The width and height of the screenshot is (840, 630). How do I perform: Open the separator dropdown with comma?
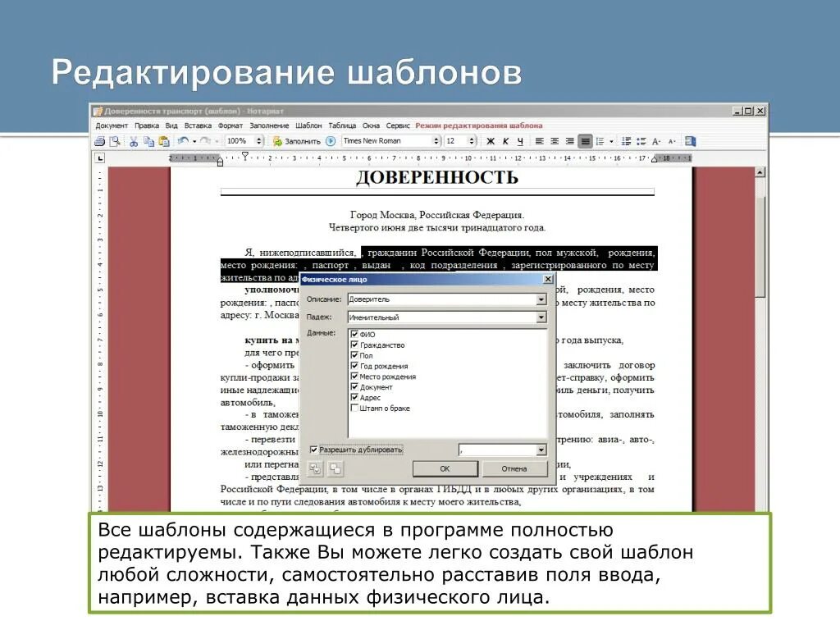541,450
